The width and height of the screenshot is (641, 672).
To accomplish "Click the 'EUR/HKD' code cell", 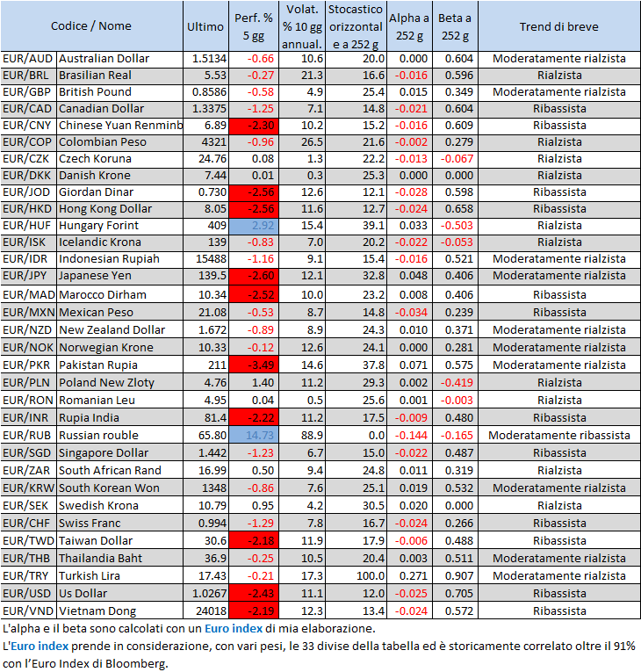I will [28, 209].
